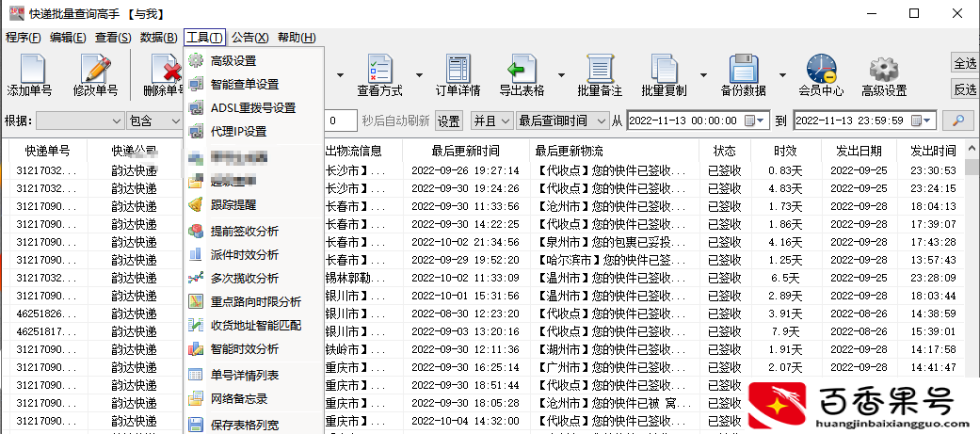Choose 重点路向时限分析 in the menu

click(x=254, y=301)
